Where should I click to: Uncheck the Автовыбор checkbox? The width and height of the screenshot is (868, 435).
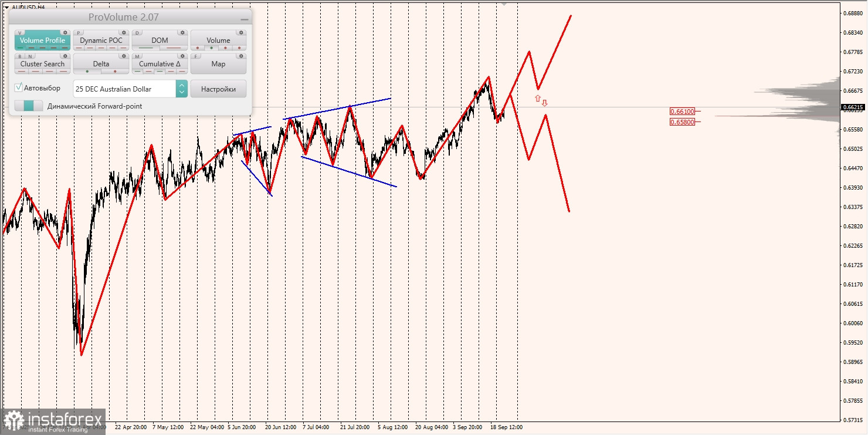click(x=18, y=87)
